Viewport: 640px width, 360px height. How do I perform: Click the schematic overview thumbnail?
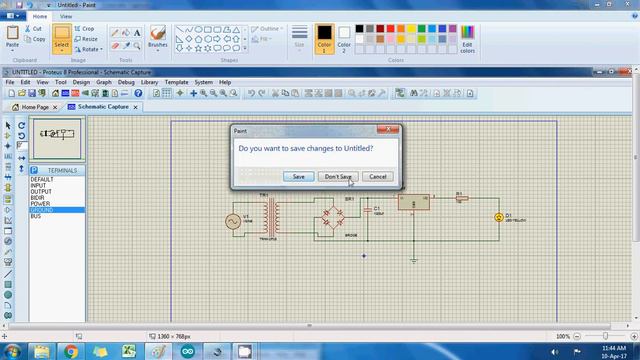pyautogui.click(x=57, y=139)
